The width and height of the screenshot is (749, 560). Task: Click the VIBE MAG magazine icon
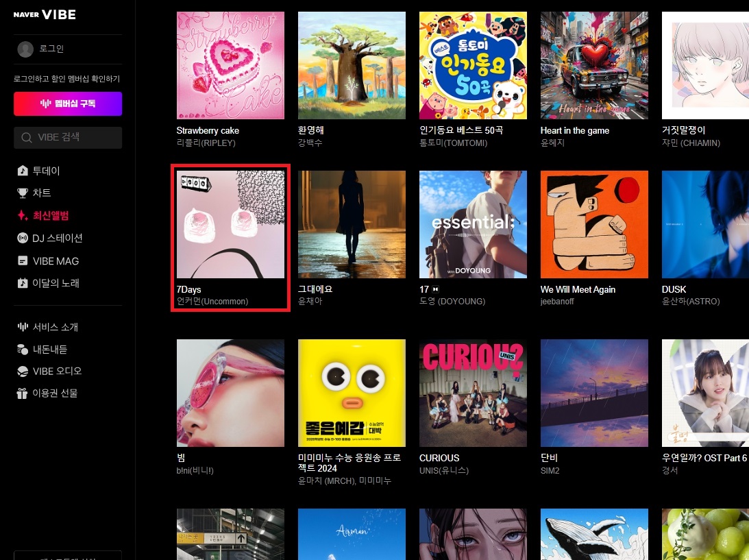[x=23, y=261]
